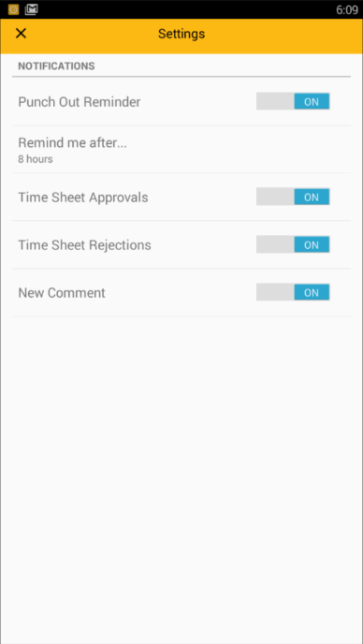Select the Time Sheet Approvals label
The height and width of the screenshot is (644, 363).
(x=83, y=198)
